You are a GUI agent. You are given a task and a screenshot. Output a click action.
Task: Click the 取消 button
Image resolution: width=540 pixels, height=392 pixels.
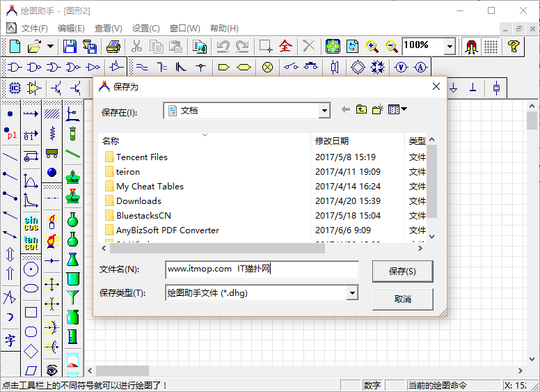(x=403, y=299)
